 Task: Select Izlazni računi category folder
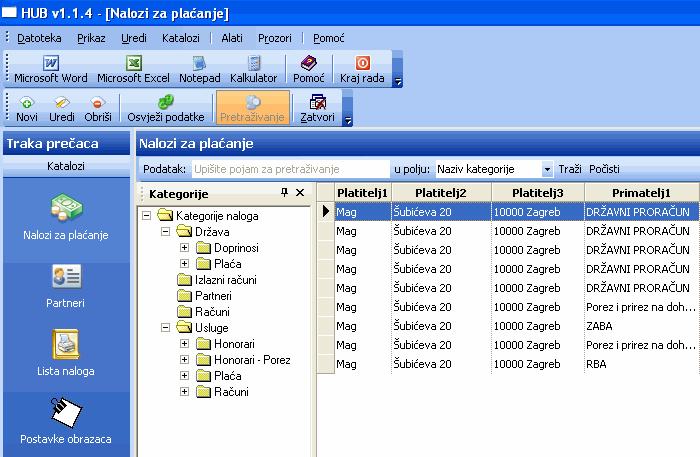217,280
